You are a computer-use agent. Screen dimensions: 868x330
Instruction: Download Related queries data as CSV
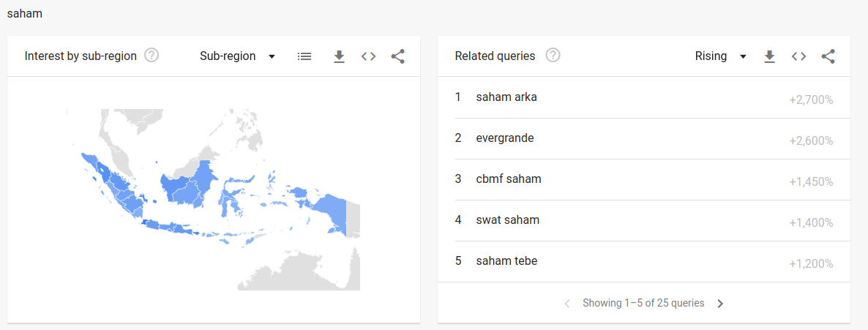point(769,56)
